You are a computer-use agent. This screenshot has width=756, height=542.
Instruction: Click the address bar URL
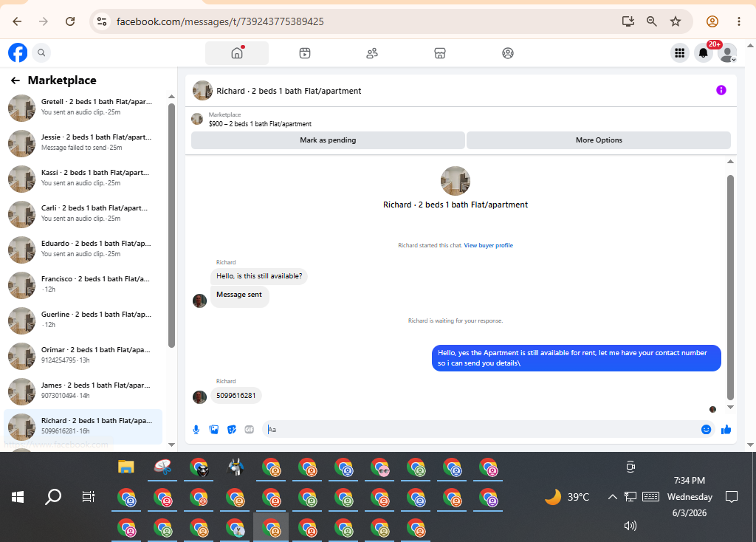[x=220, y=21]
